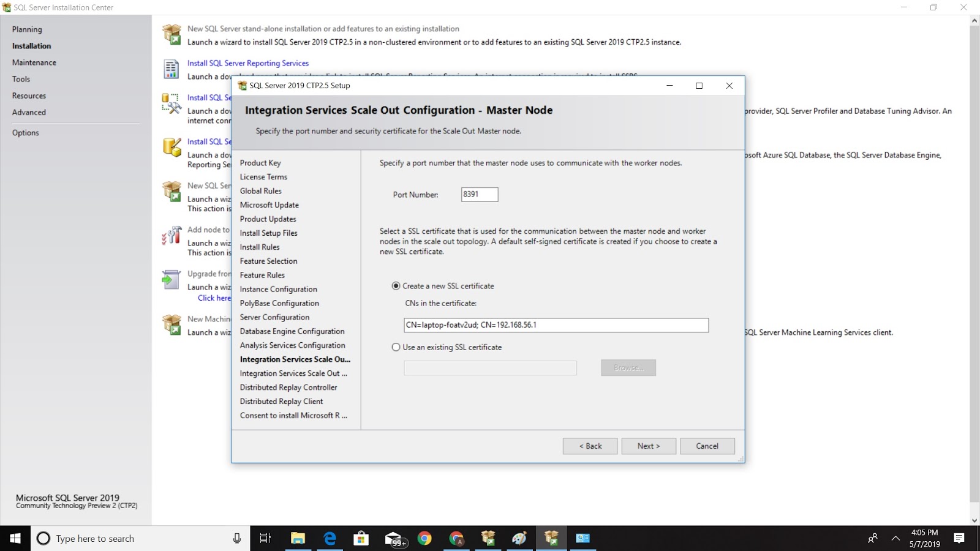Select Use an existing SSL certificate
Image resolution: width=980 pixels, height=551 pixels.
(396, 347)
